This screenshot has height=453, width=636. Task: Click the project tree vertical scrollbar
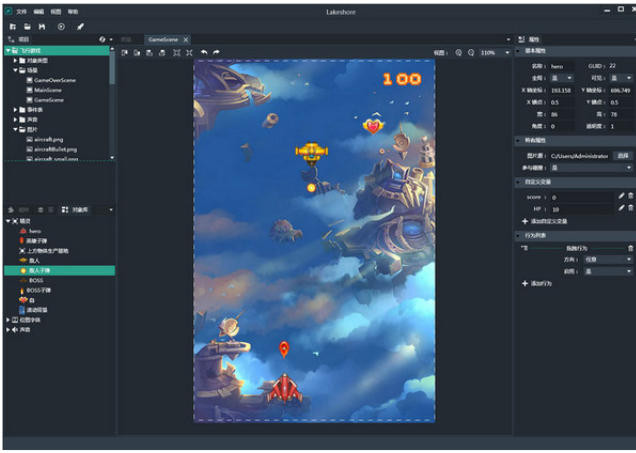tap(112, 69)
